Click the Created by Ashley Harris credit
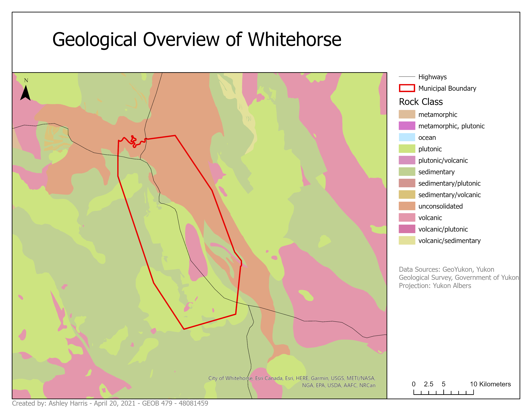 click(x=110, y=403)
